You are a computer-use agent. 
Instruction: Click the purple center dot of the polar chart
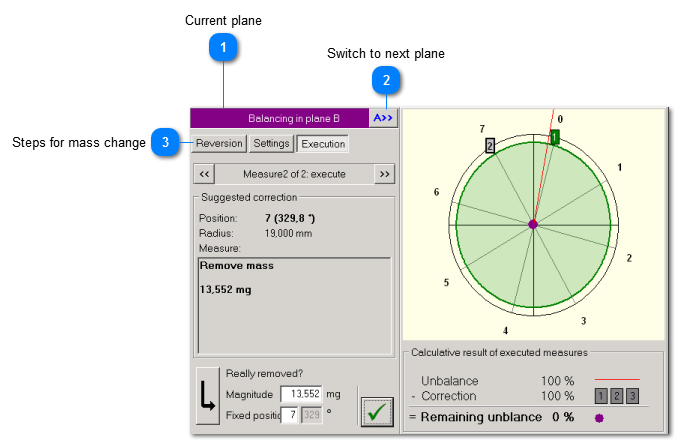pyautogui.click(x=533, y=224)
